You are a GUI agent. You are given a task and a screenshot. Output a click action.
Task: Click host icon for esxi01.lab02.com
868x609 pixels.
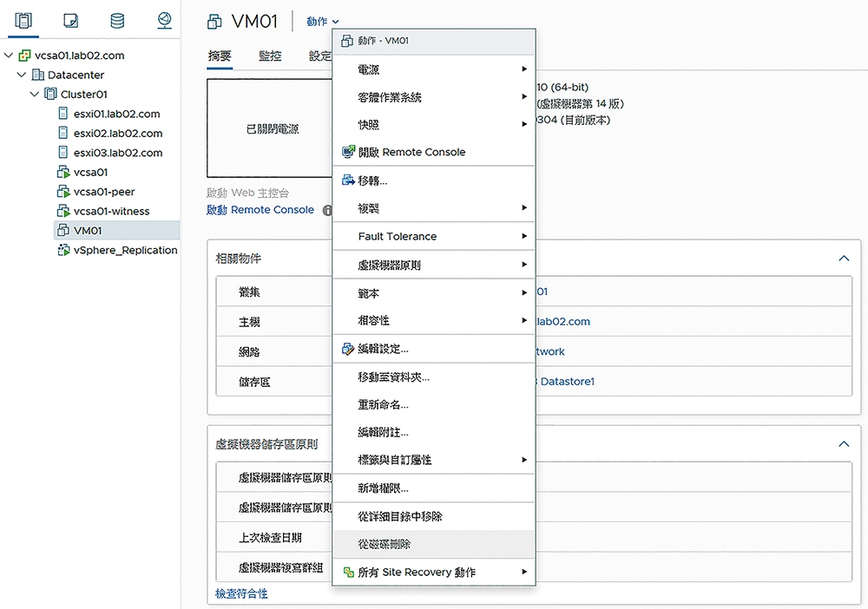[63, 114]
